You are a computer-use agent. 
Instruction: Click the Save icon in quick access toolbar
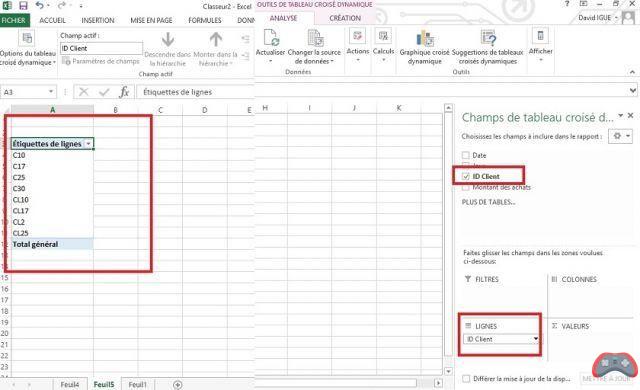click(23, 6)
